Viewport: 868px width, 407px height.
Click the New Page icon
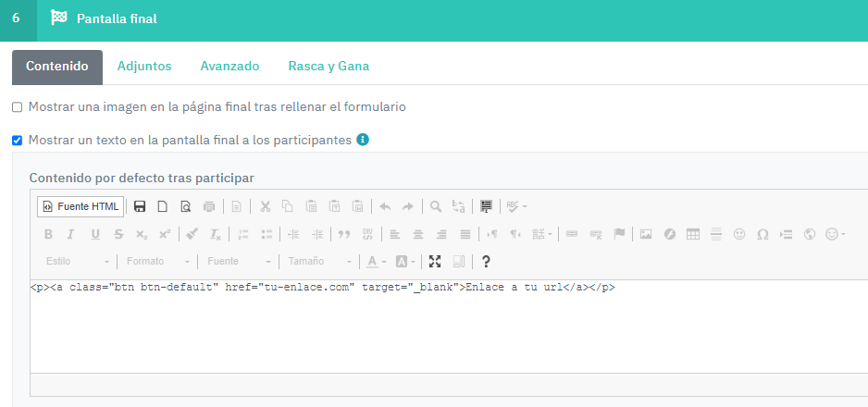(x=163, y=206)
